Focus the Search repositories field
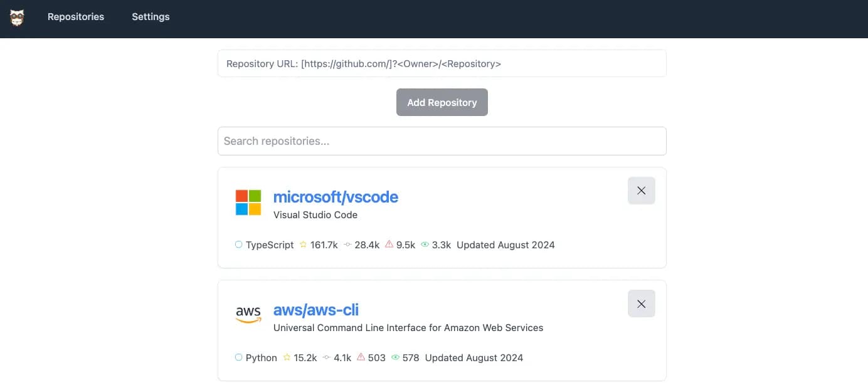 click(442, 141)
